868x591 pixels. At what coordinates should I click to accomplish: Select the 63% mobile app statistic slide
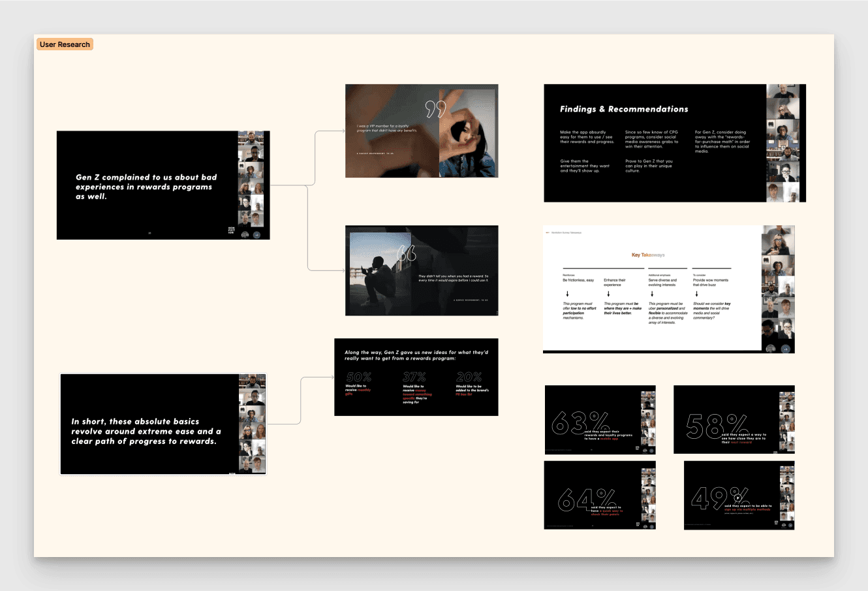coord(600,420)
